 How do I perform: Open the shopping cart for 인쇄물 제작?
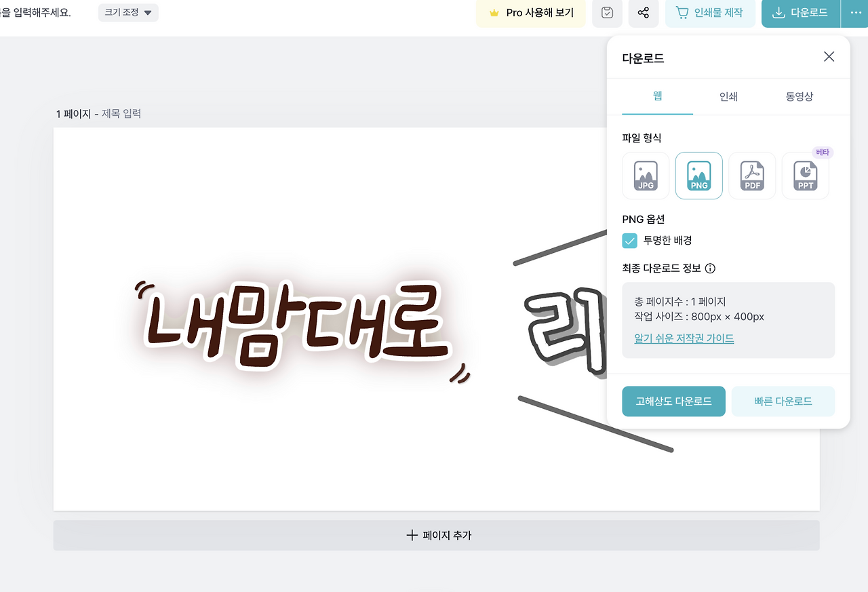tap(710, 14)
